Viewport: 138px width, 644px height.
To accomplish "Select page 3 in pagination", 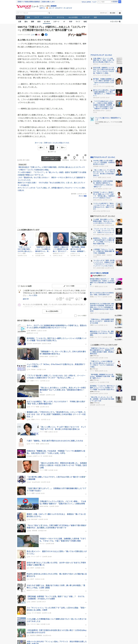I will 57,147.
